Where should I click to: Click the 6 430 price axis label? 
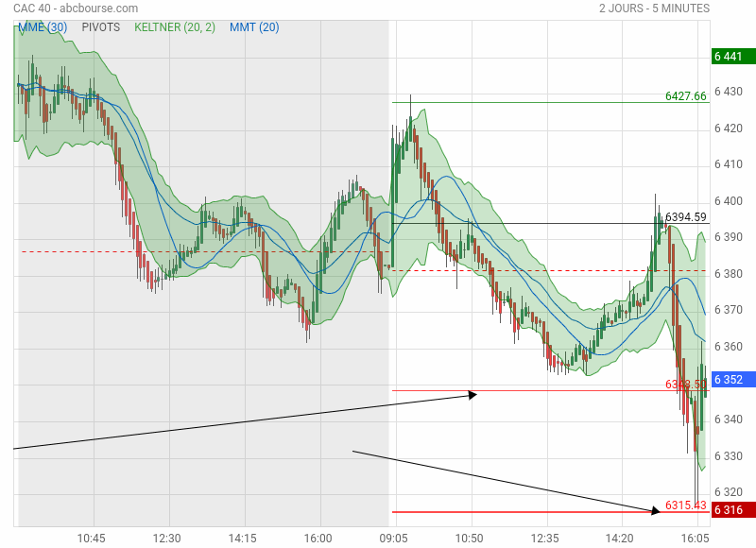(x=729, y=92)
